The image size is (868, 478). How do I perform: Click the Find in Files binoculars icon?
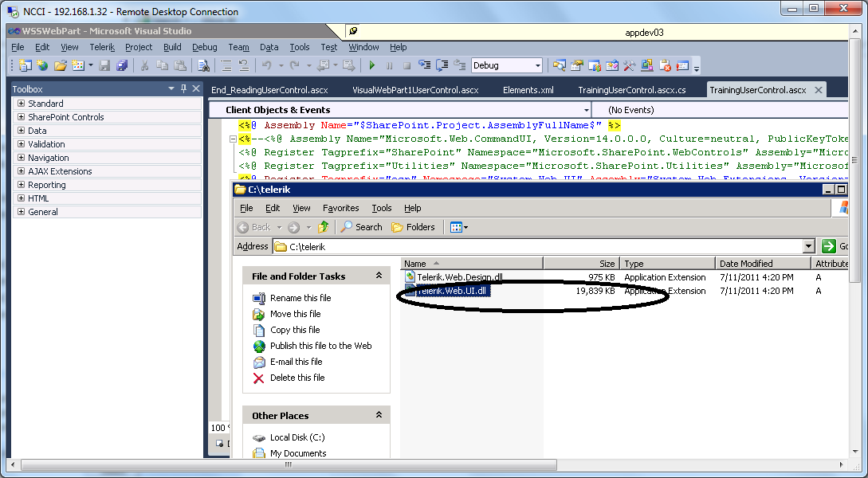click(203, 65)
